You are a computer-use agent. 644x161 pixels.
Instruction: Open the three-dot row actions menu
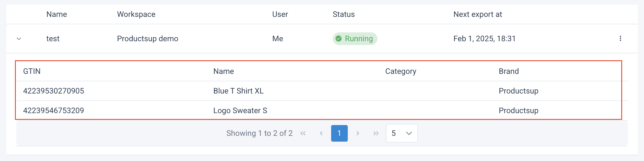point(620,38)
